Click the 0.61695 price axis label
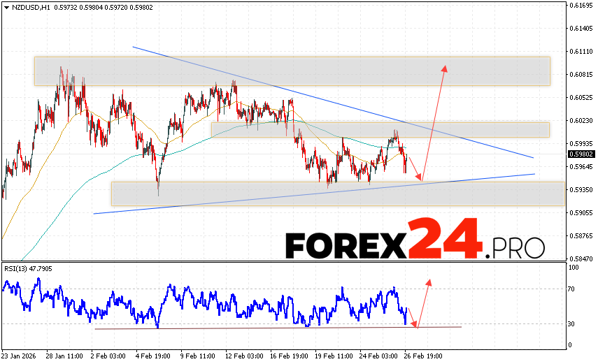The height and width of the screenshot is (364, 598). click(581, 6)
